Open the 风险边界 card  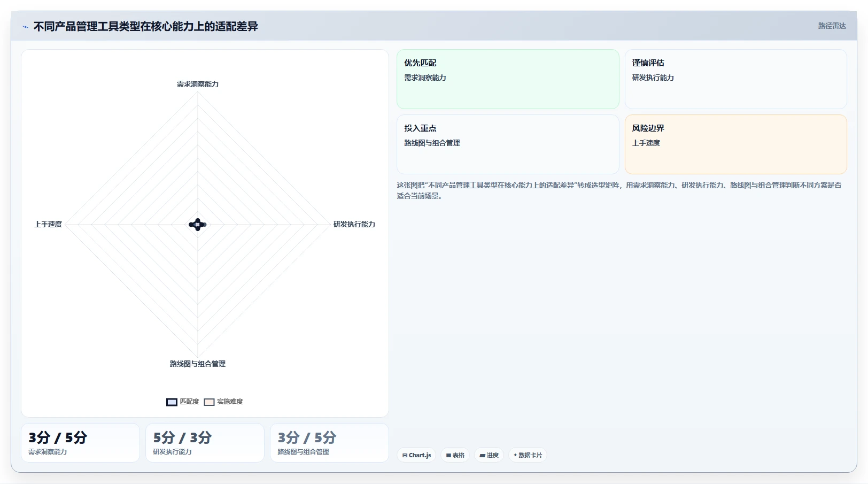pyautogui.click(x=735, y=144)
